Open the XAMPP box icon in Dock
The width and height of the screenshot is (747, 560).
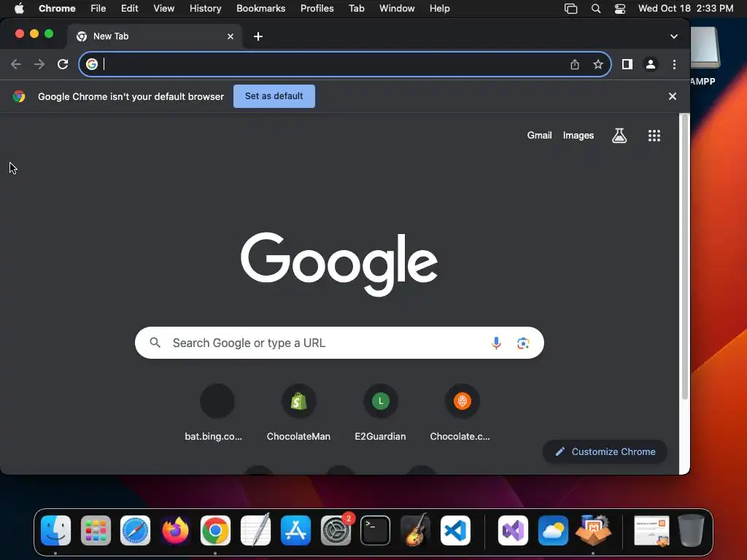[593, 530]
